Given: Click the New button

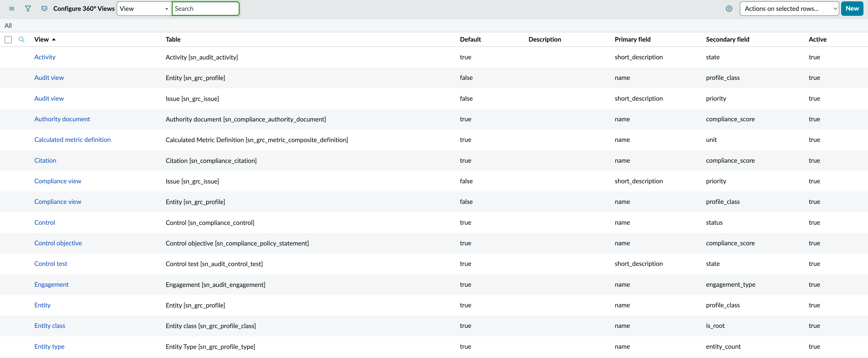Looking at the screenshot, I should (852, 9).
